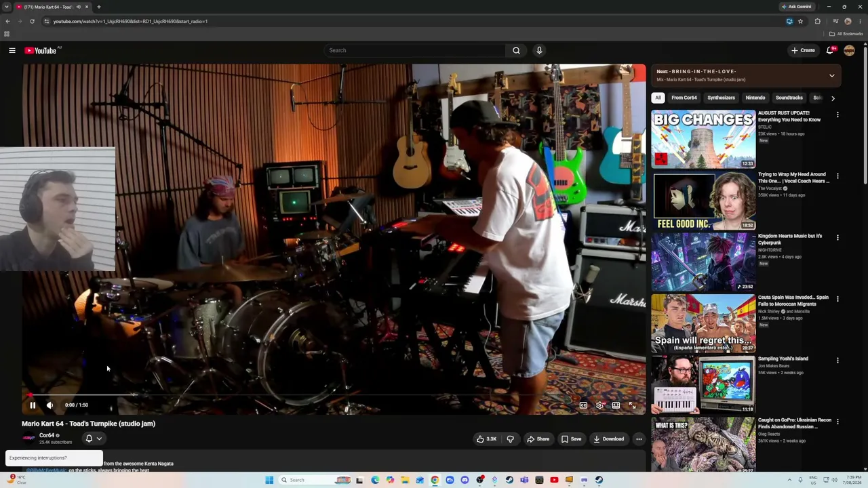Image resolution: width=868 pixels, height=488 pixels.
Task: Open more options for Caught on GoPro video
Action: click(837, 422)
